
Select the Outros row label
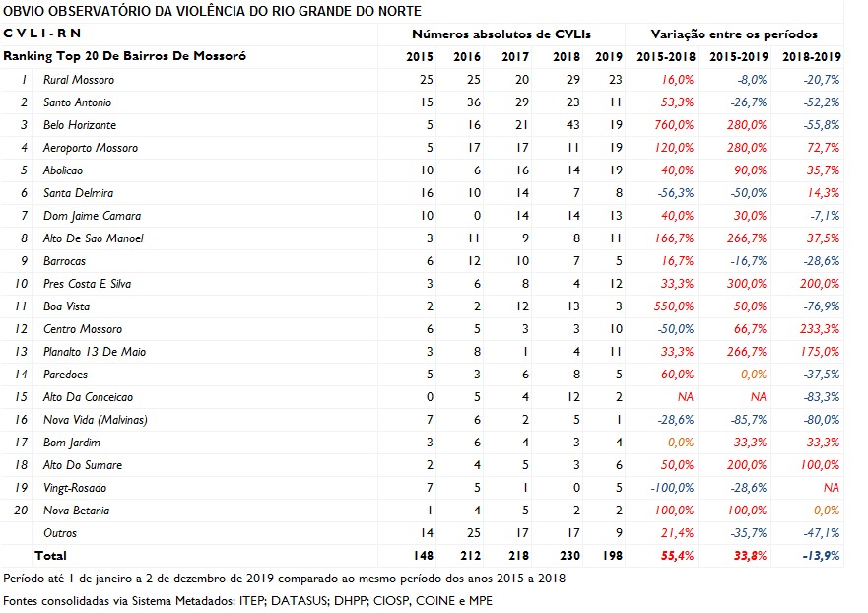click(60, 533)
